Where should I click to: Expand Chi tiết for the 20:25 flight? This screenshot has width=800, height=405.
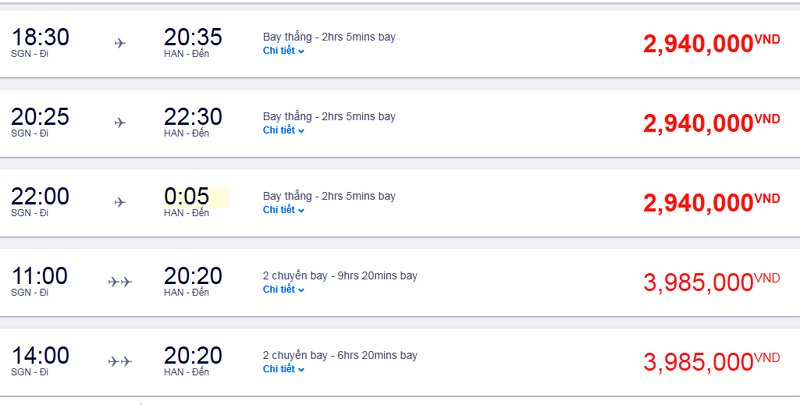(283, 130)
